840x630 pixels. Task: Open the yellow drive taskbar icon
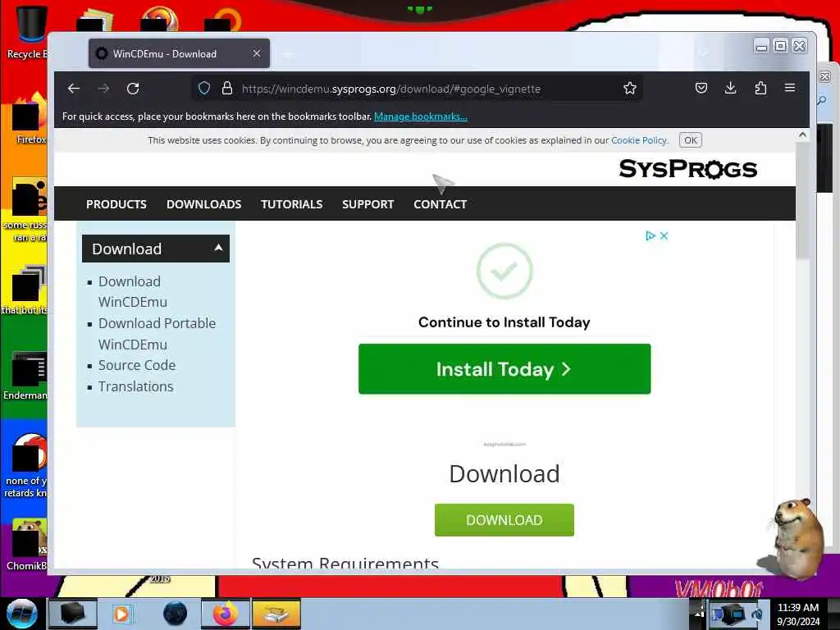276,614
